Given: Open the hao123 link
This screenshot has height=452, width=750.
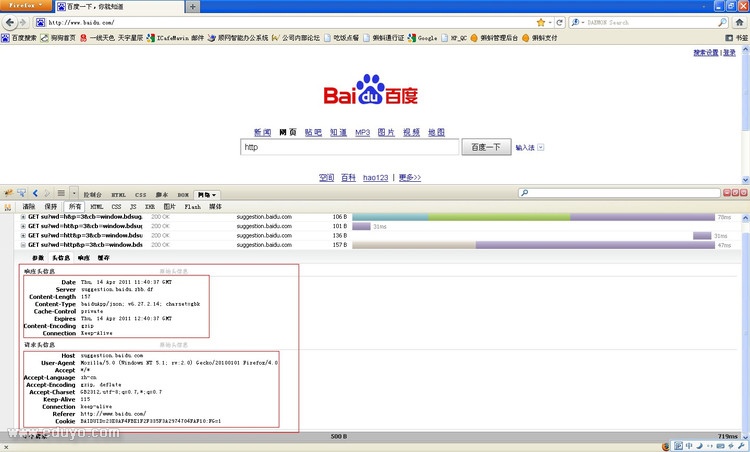Looking at the screenshot, I should [x=377, y=177].
